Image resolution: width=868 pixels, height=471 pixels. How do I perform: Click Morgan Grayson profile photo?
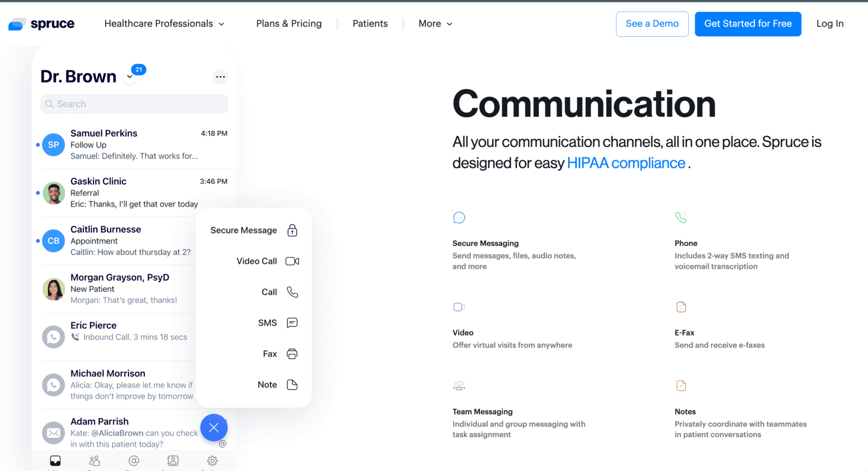tap(54, 289)
